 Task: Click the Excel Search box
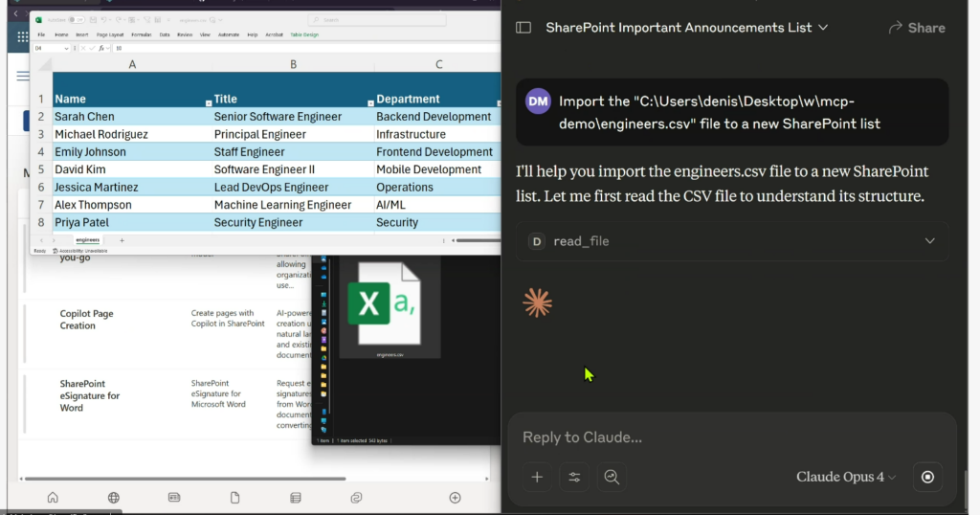(x=378, y=20)
